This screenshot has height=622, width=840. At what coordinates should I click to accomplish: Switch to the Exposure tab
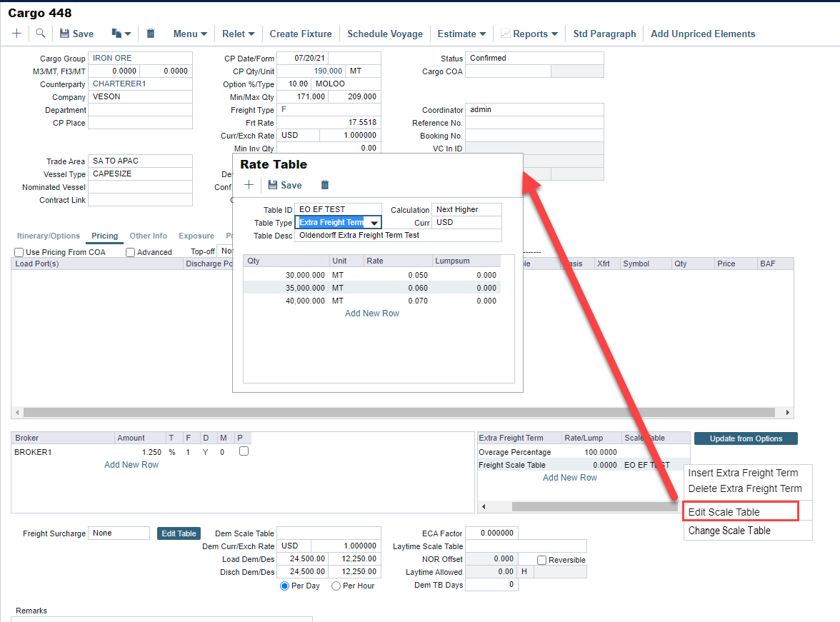tap(196, 236)
